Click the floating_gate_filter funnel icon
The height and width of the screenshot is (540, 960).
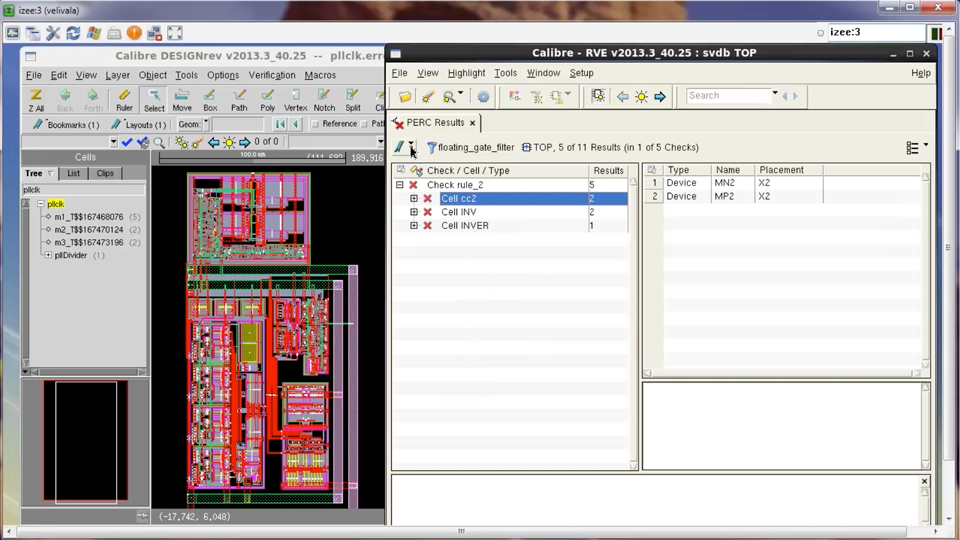point(432,148)
